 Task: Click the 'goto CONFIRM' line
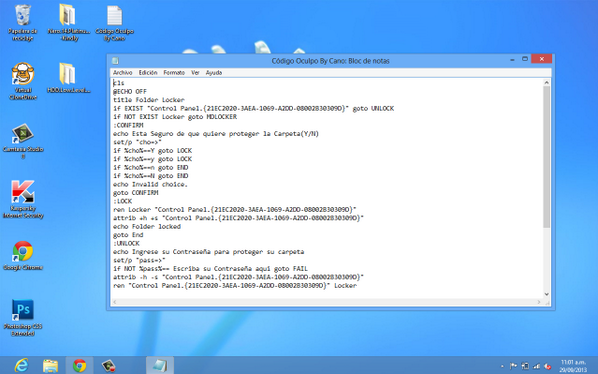point(135,193)
